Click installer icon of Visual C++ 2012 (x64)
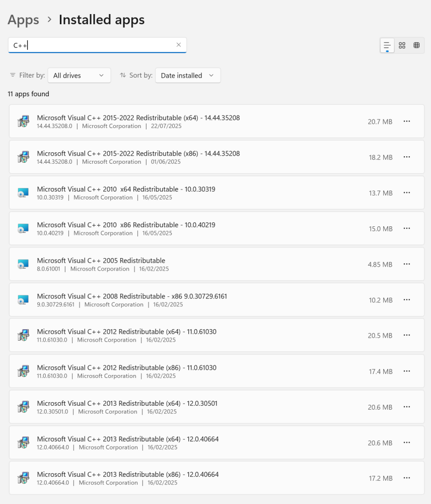The image size is (431, 504). (24, 335)
